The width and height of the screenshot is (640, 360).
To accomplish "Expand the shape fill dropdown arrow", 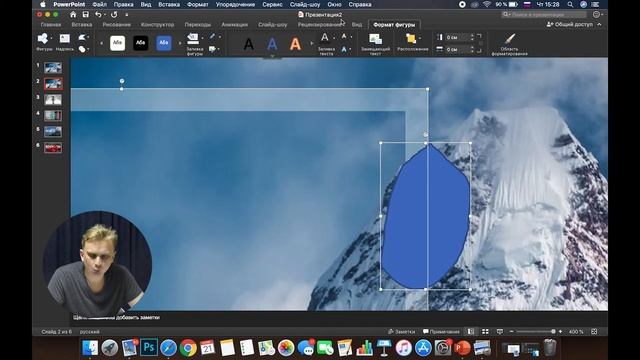I will coord(202,38).
